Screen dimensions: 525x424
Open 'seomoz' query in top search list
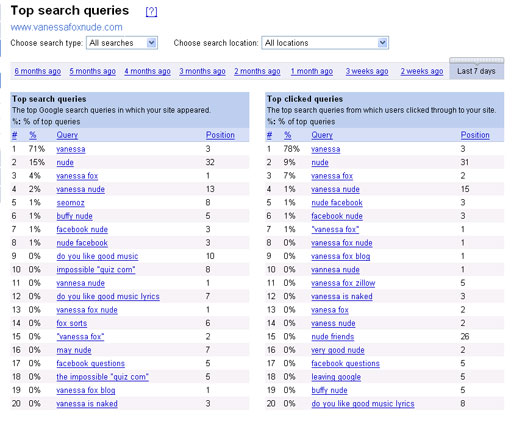[x=70, y=203]
